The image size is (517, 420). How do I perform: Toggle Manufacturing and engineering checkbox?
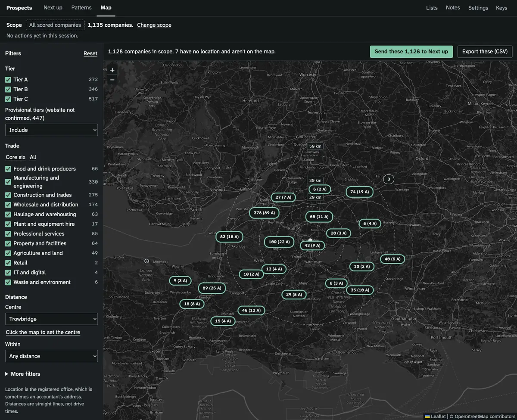pos(8,182)
